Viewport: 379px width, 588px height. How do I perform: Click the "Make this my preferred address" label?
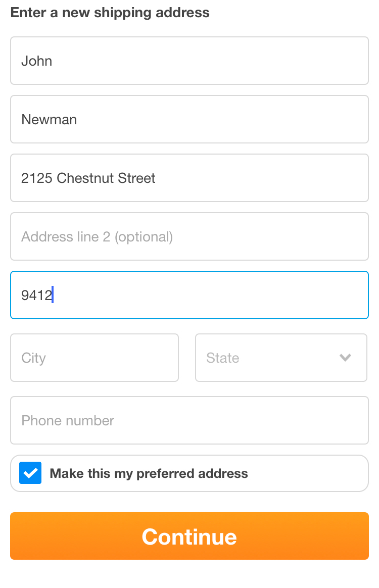(x=149, y=473)
